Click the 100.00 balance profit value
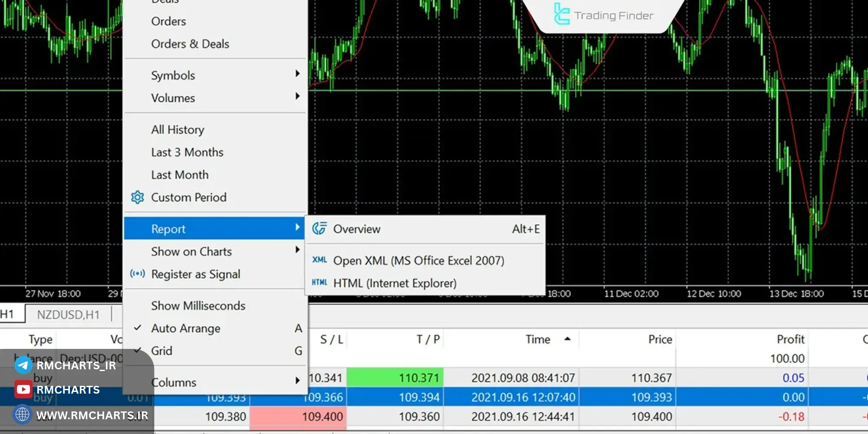Image resolution: width=868 pixels, height=434 pixels. click(x=787, y=358)
